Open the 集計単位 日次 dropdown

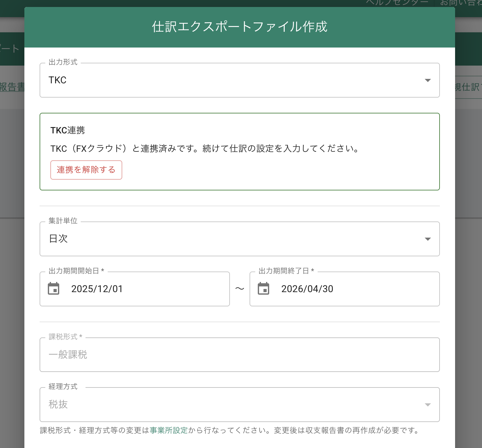point(239,239)
